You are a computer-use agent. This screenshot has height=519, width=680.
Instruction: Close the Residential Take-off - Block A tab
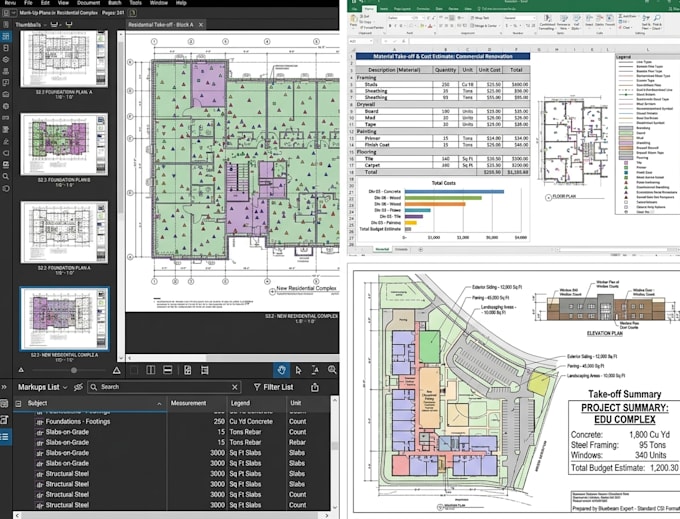click(x=201, y=25)
